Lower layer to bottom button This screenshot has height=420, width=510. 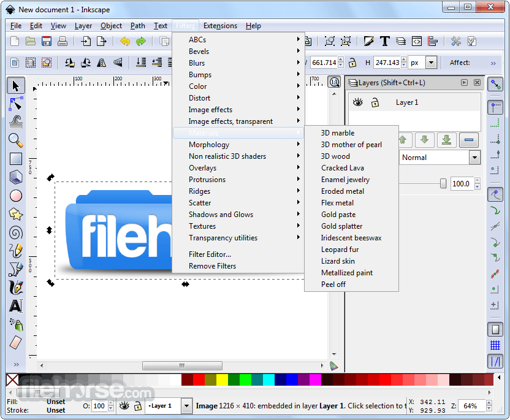(447, 140)
